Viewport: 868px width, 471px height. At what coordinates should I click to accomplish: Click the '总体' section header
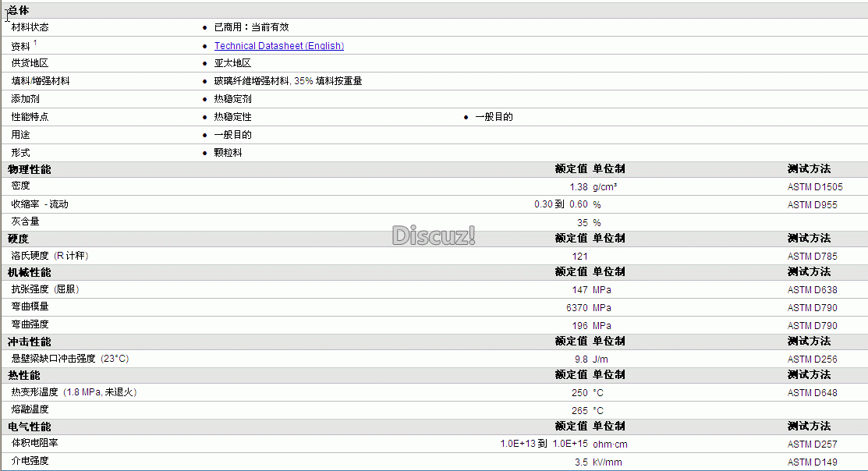click(18, 10)
